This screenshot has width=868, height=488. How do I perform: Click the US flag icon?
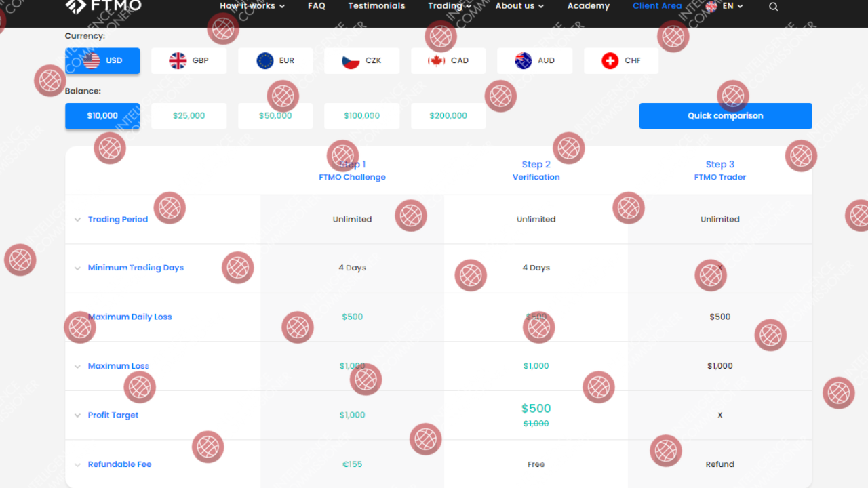point(92,60)
